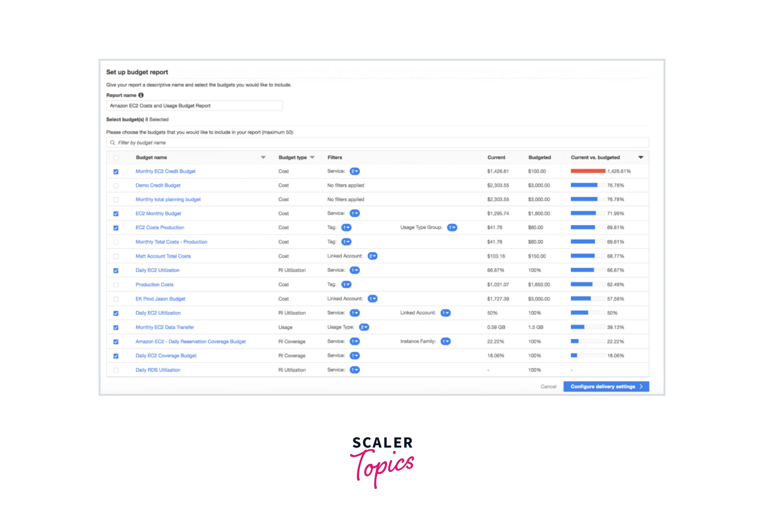Check the Demo Credit Budget checkbox
Viewport: 764px width, 532px height.
point(116,186)
